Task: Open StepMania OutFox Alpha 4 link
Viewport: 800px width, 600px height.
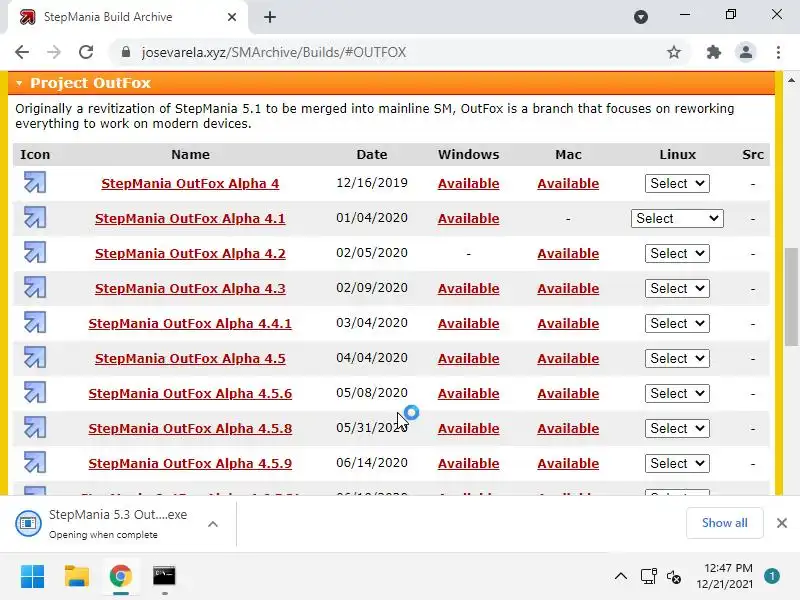Action: pos(190,184)
